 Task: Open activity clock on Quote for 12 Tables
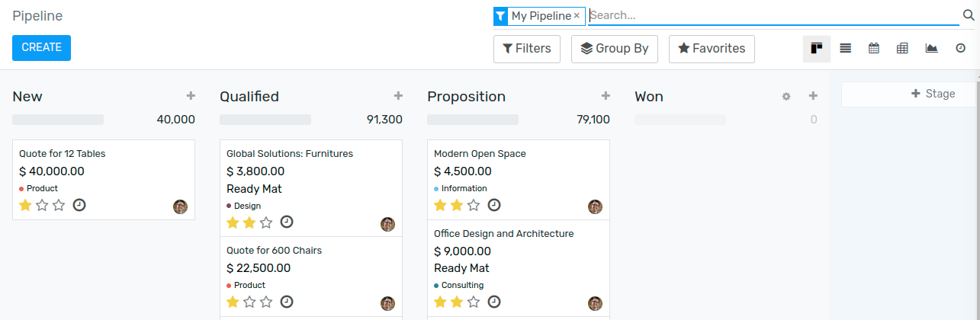tap(79, 205)
